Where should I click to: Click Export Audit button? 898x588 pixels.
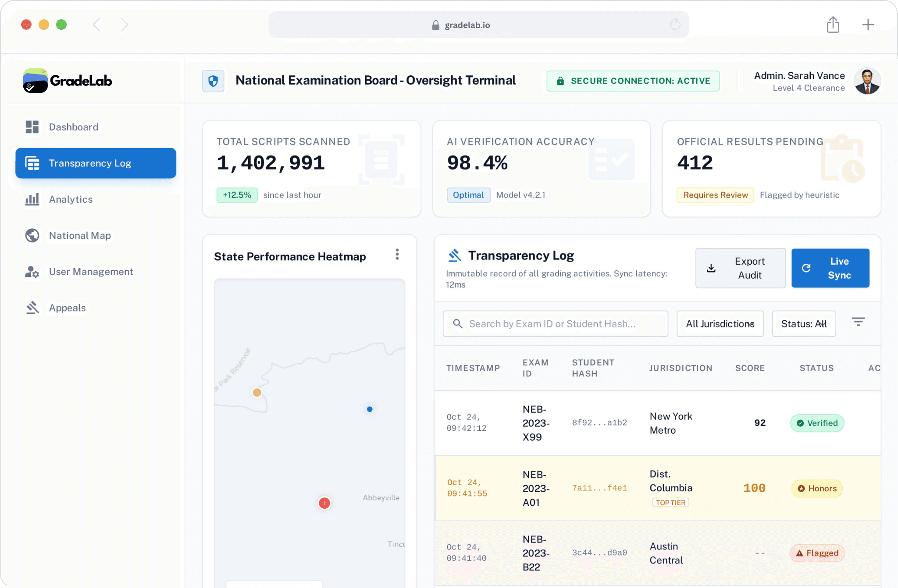coord(740,268)
